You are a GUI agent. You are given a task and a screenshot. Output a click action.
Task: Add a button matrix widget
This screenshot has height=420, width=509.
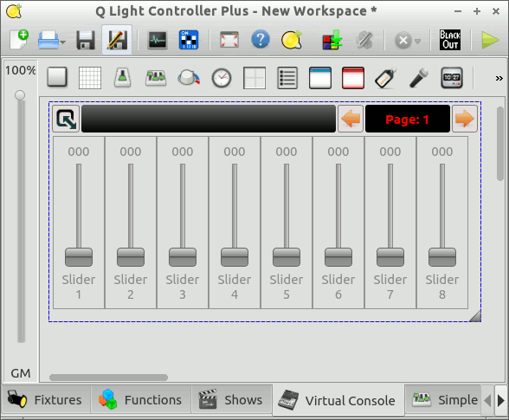click(90, 78)
